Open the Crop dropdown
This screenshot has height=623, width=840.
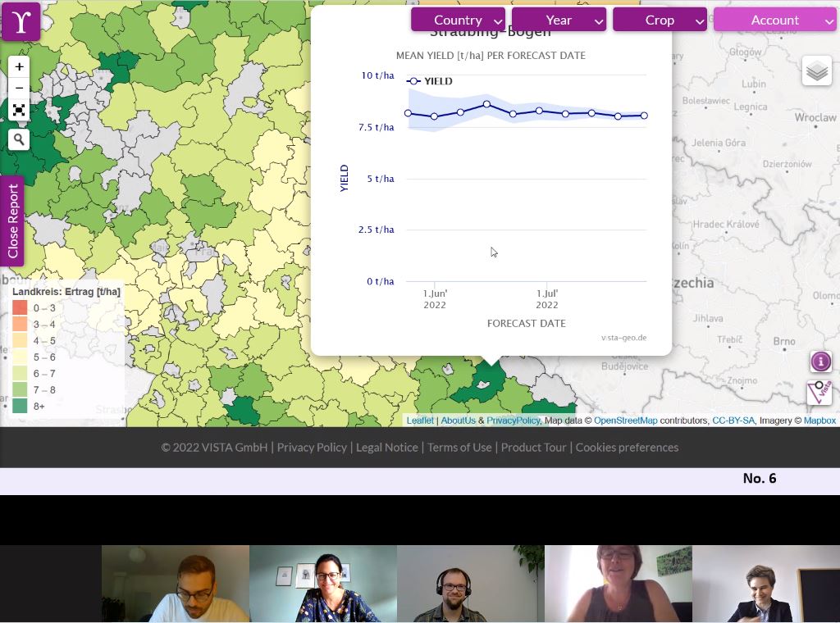tap(660, 20)
